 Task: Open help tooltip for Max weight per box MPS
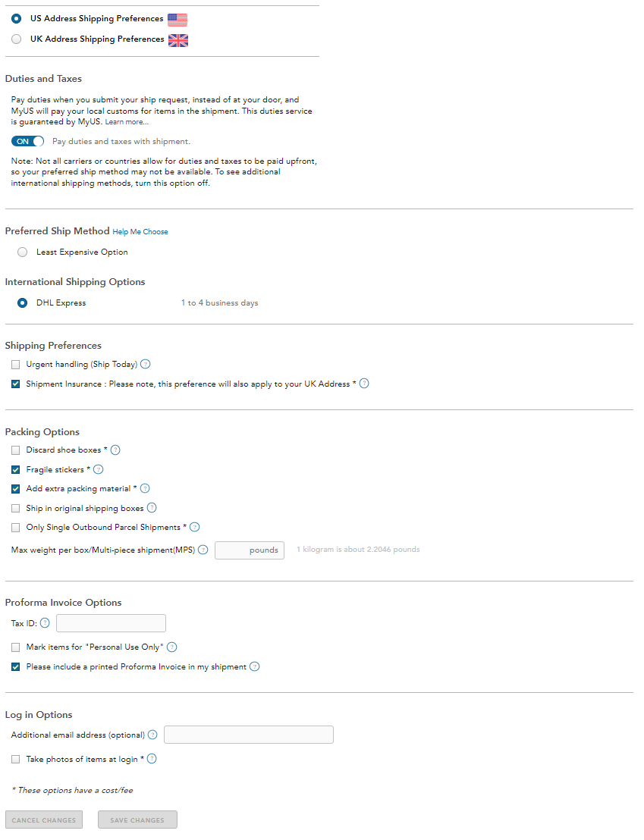click(x=202, y=550)
